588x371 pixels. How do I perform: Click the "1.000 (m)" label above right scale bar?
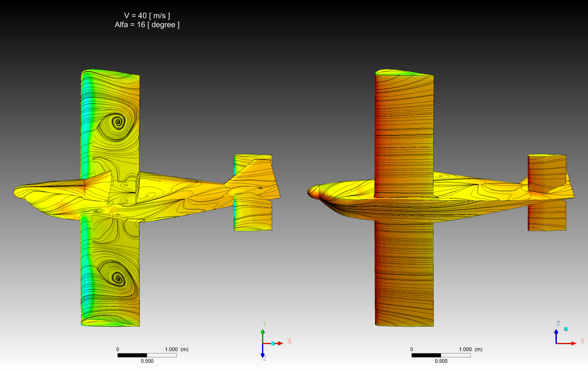tap(470, 350)
